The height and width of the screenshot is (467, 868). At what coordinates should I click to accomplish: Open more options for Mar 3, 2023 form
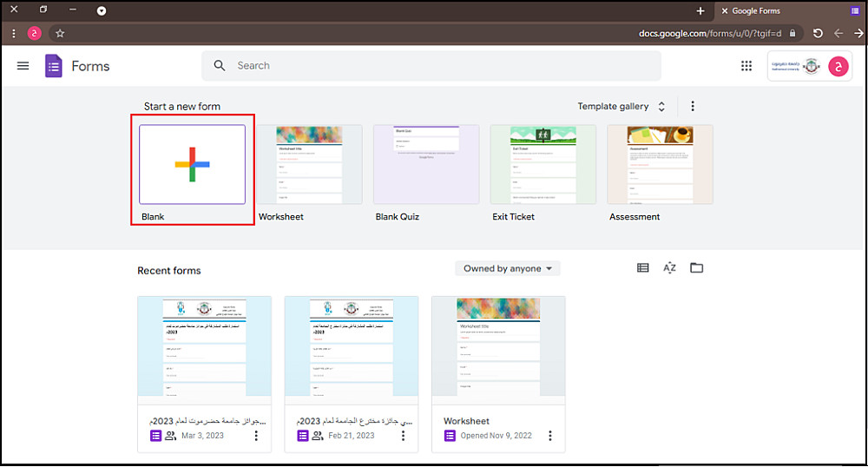(256, 436)
